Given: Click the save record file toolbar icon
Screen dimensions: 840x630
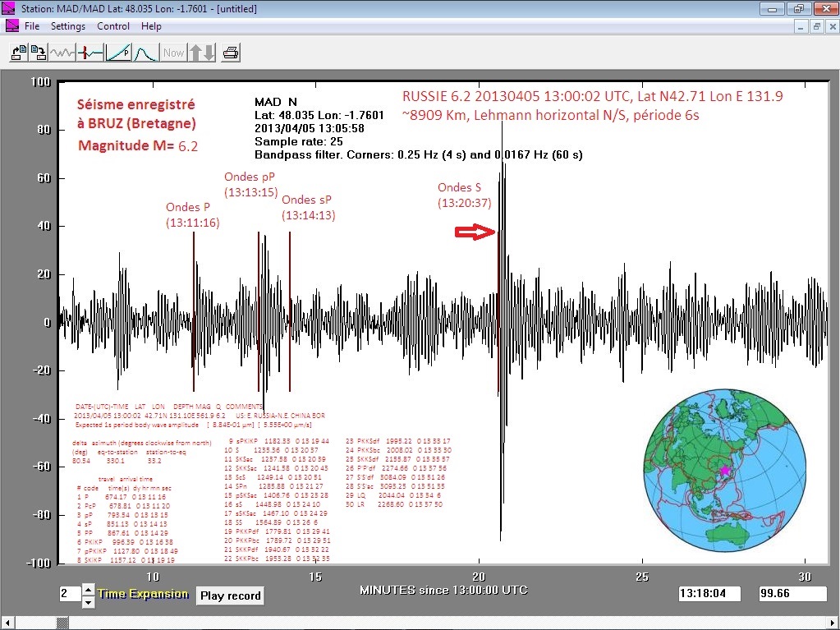Looking at the screenshot, I should click(38, 53).
